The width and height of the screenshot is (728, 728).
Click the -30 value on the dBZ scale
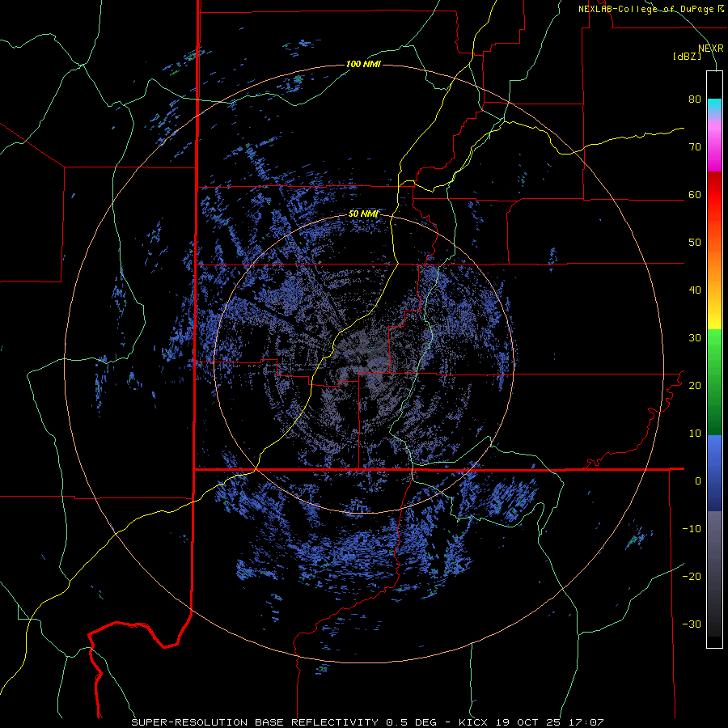tap(692, 624)
